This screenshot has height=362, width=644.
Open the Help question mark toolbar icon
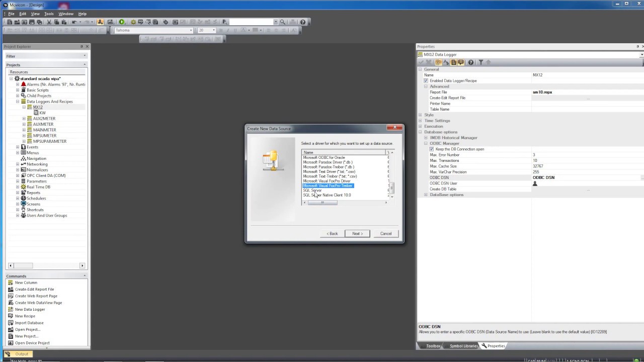(303, 22)
